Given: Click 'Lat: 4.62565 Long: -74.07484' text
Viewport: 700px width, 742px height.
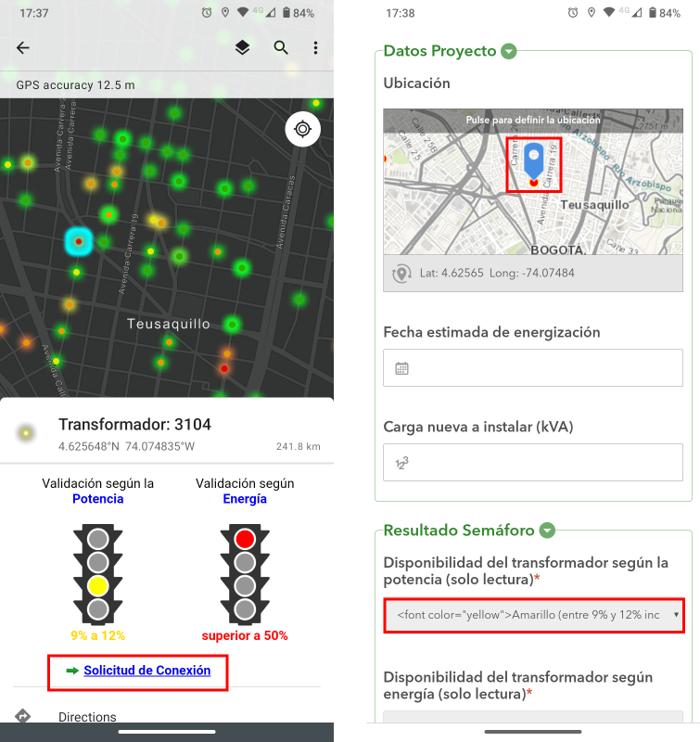Looking at the screenshot, I should point(497,273).
